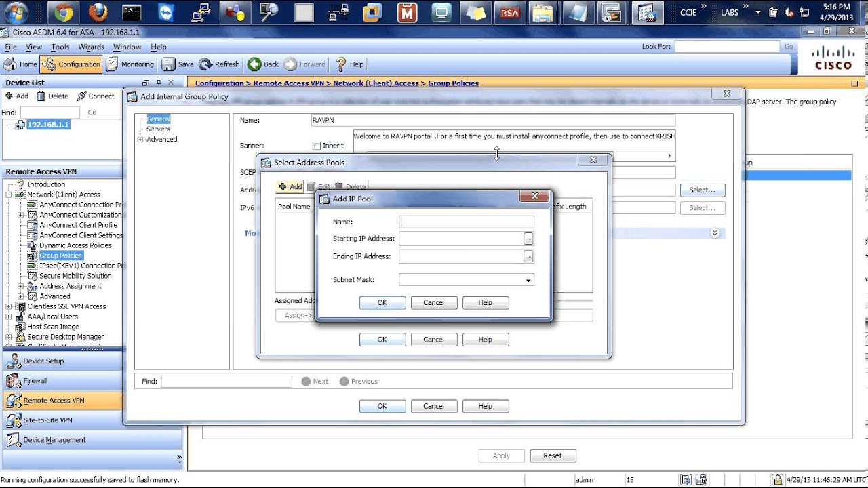The height and width of the screenshot is (488, 868).
Task: Open the File menu
Action: (11, 47)
